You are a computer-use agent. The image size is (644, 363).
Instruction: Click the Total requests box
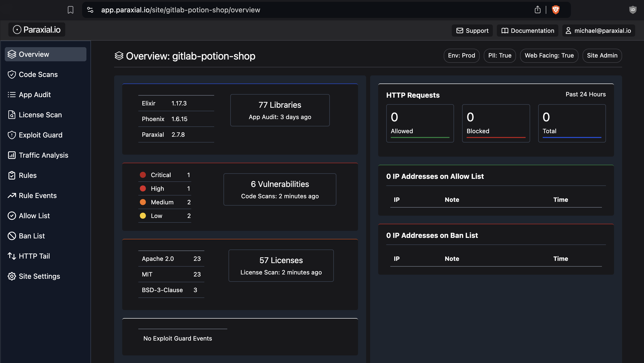click(x=572, y=123)
